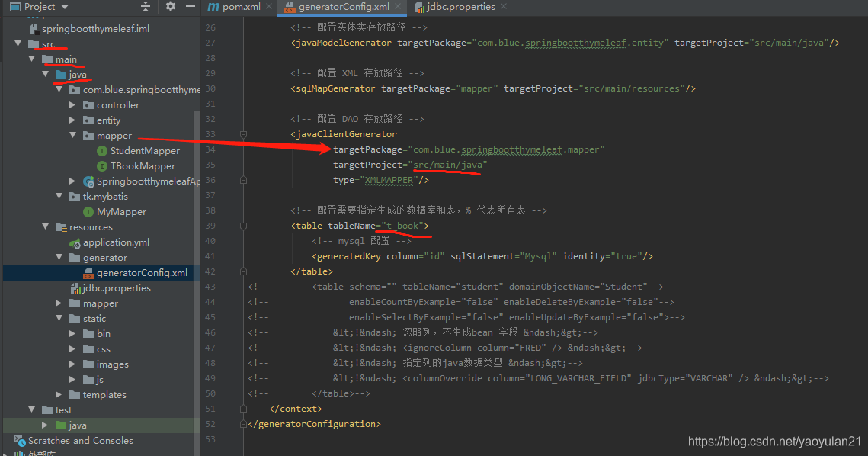The image size is (868, 456).
Task: Click the Collapse All icon in Project toolbar
Action: pyautogui.click(x=144, y=6)
